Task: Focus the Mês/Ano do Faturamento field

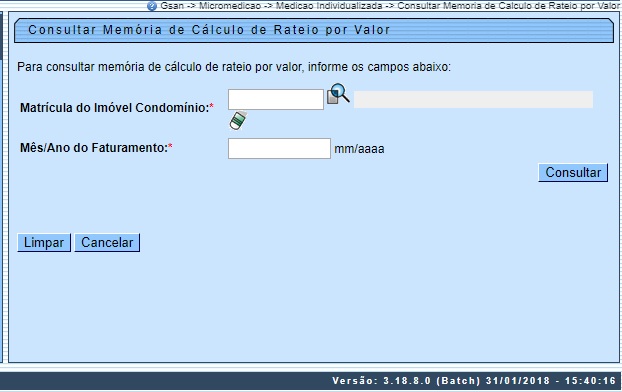Action: click(279, 148)
